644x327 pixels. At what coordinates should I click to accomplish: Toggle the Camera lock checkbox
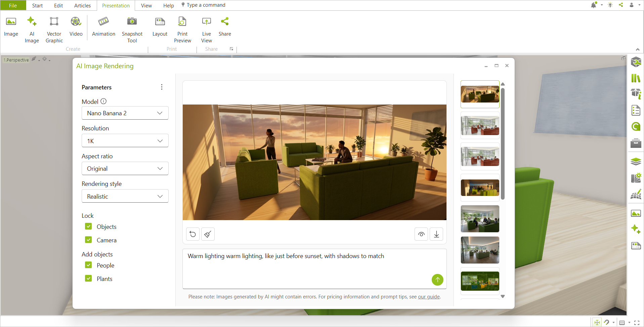point(88,240)
